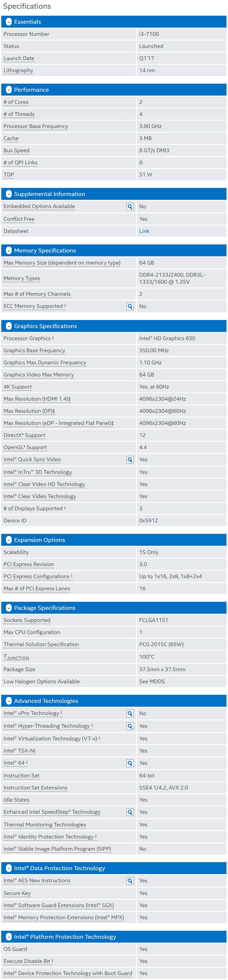This screenshot has height=980, width=228.
Task: Click search icon beside Embedded Options Available
Action: point(130,206)
